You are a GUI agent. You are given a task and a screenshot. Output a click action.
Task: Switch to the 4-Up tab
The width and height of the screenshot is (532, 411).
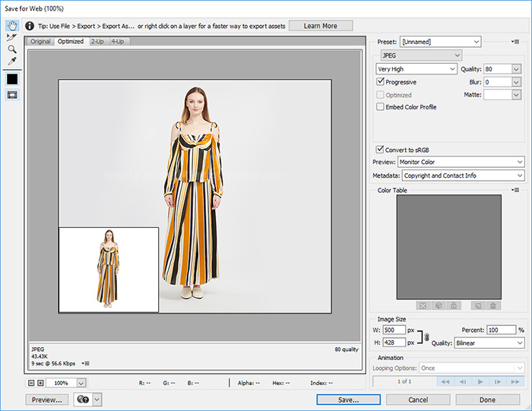click(118, 41)
